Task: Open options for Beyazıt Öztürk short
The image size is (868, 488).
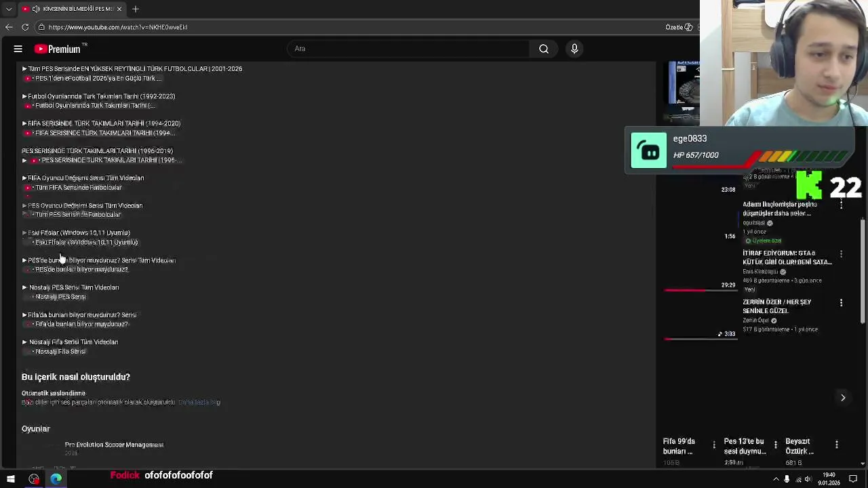Action: 837,445
